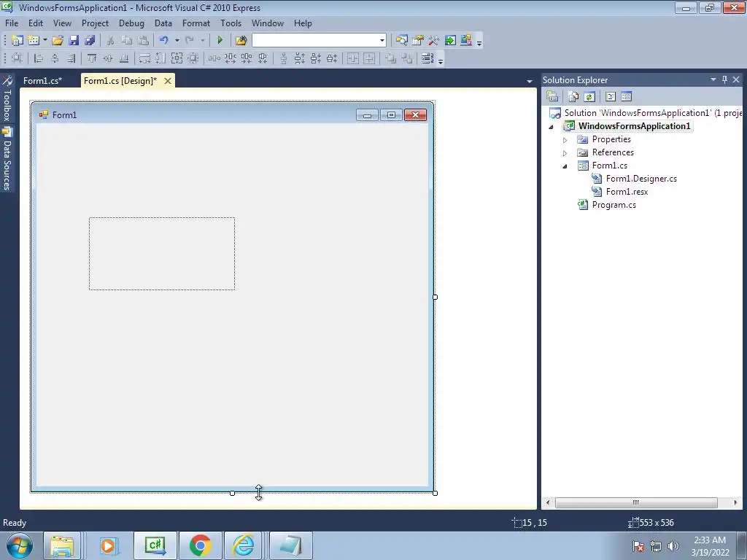Open the active documents list dropdown
747x560 pixels.
(x=530, y=82)
